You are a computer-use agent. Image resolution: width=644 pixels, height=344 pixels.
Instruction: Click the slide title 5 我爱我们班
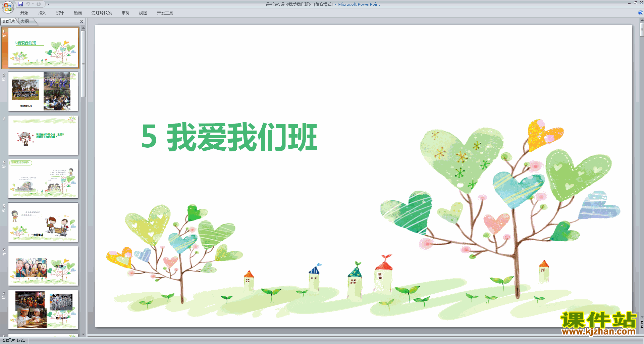pyautogui.click(x=229, y=137)
